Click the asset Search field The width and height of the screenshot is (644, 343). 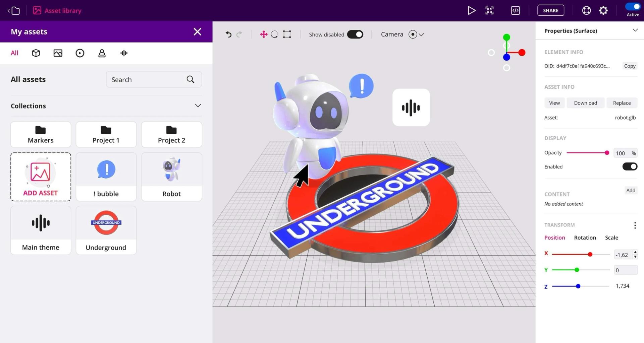coord(154,79)
